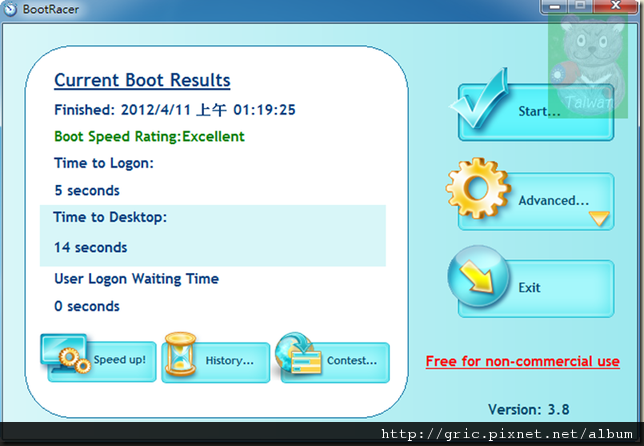Click the 5 seconds logon value

(87, 191)
